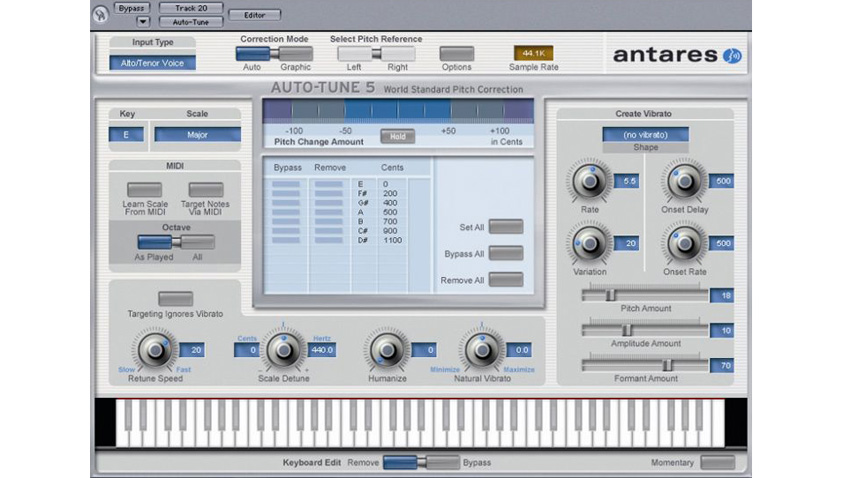The image size is (850, 478).
Task: Click the Variation value field 20
Action: click(627, 243)
